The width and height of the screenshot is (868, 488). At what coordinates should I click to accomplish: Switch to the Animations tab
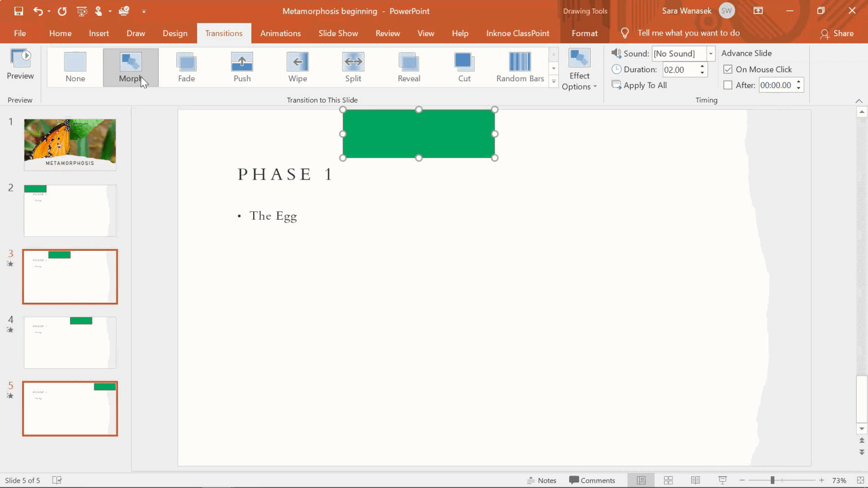pos(280,33)
